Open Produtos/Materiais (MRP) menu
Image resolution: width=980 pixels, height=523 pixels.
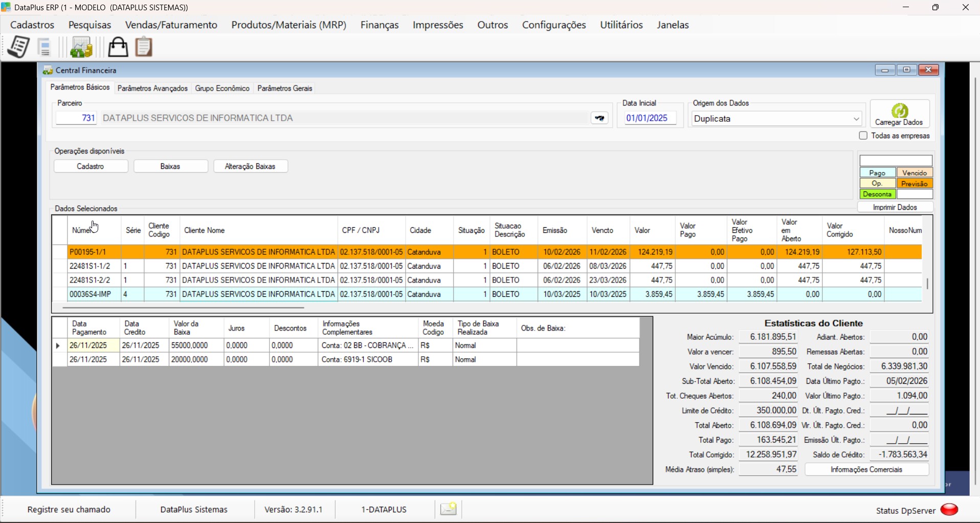289,25
